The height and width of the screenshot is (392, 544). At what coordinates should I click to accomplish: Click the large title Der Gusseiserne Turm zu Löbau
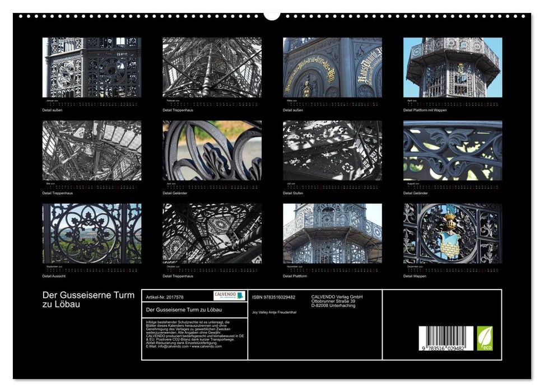(89, 300)
